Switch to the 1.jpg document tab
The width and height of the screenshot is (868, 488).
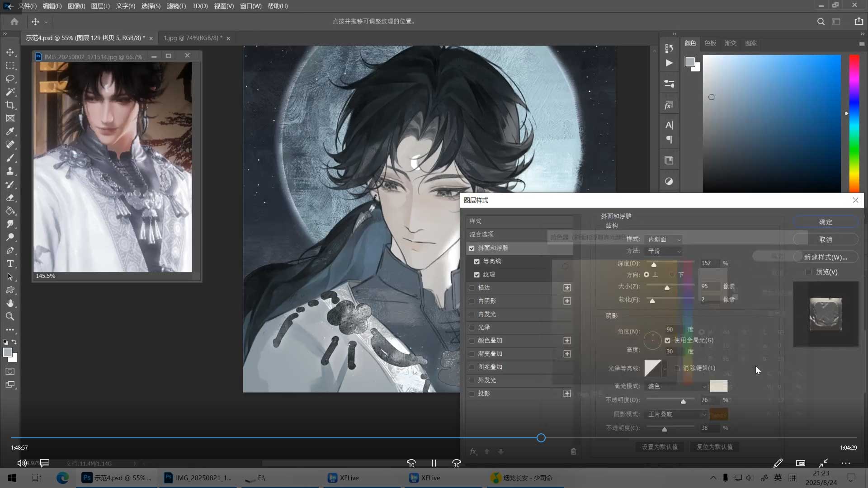193,38
